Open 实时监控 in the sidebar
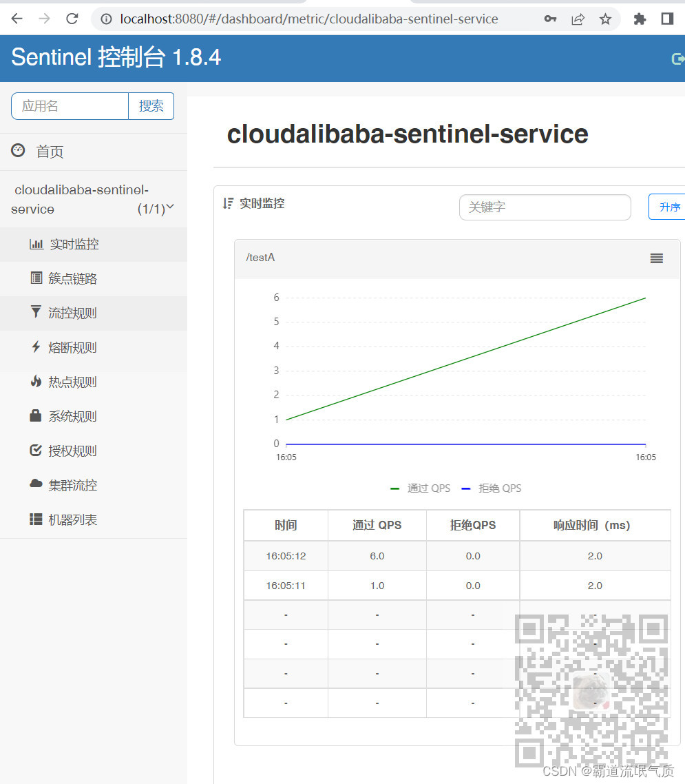The height and width of the screenshot is (784, 685). (x=94, y=245)
